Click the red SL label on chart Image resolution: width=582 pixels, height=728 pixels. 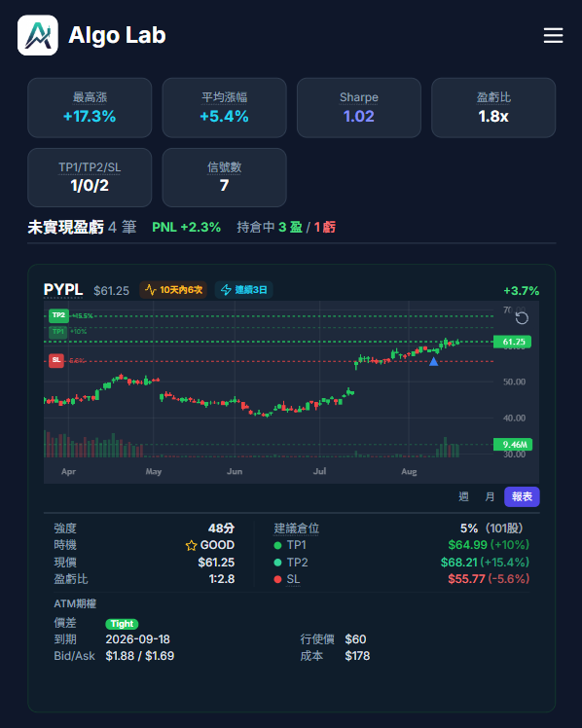pyautogui.click(x=56, y=360)
